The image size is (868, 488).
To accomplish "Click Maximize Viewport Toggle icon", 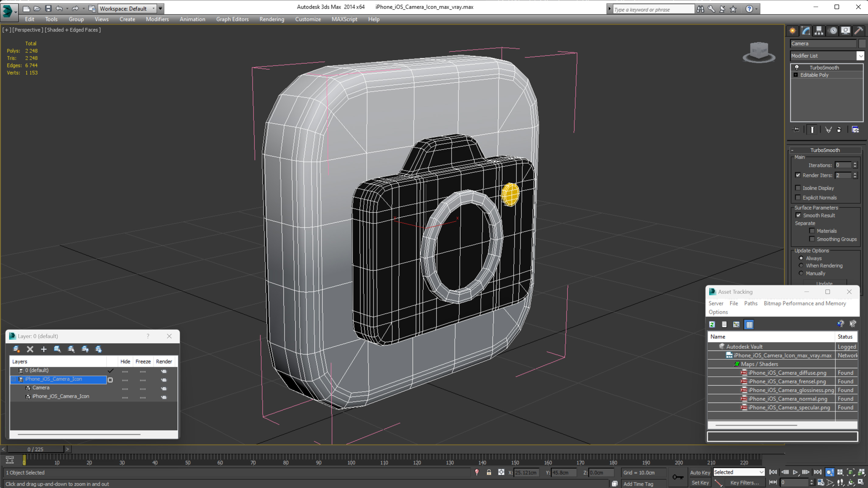I will pyautogui.click(x=861, y=483).
